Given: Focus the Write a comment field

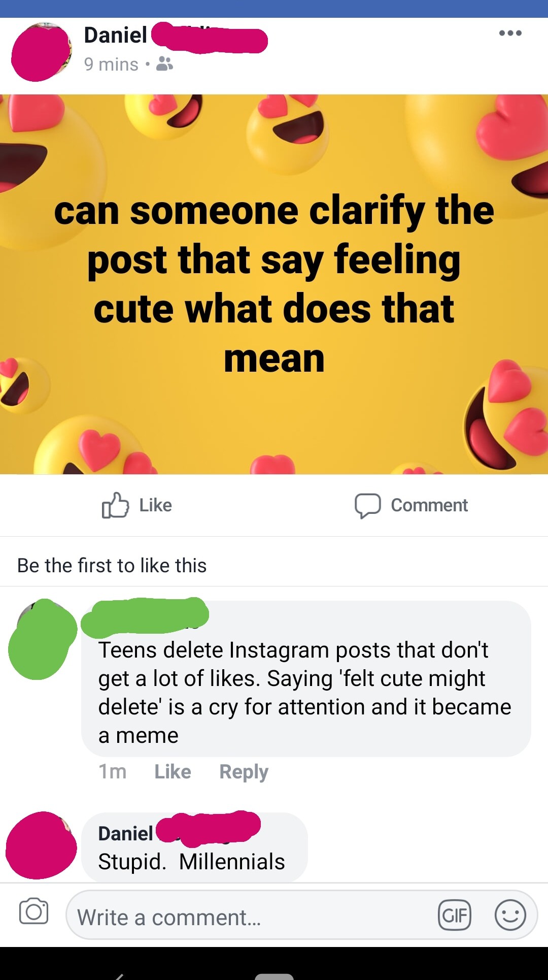Looking at the screenshot, I should [249, 917].
